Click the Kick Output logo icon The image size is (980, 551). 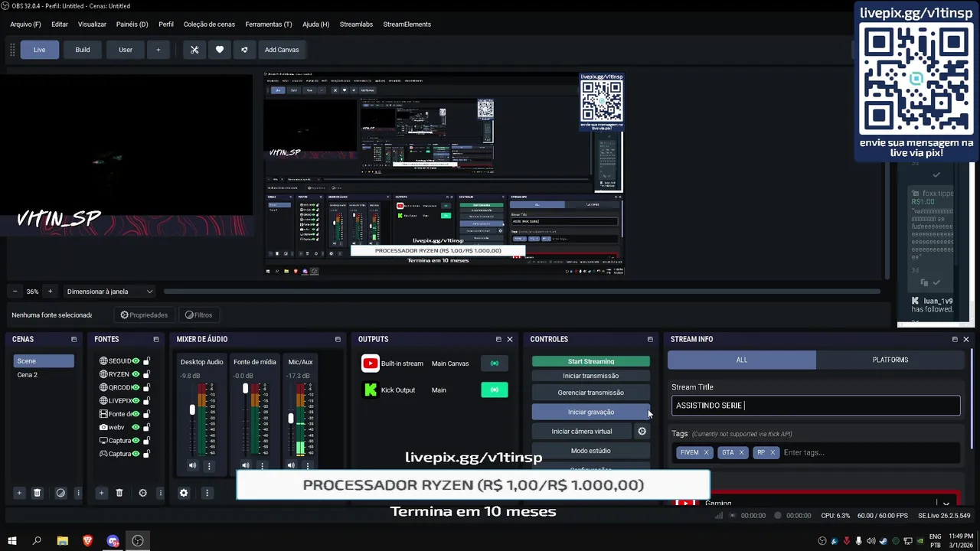point(371,390)
